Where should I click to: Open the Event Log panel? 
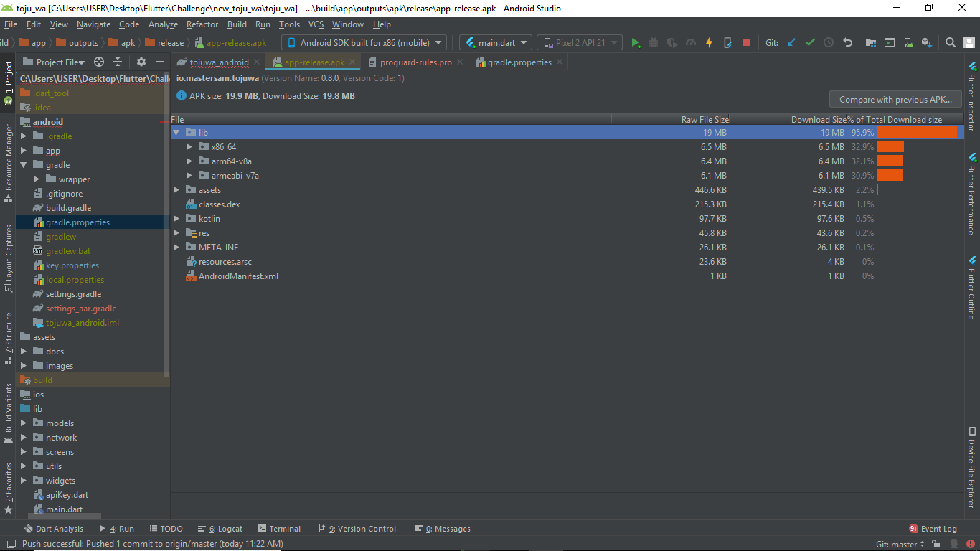tap(933, 529)
